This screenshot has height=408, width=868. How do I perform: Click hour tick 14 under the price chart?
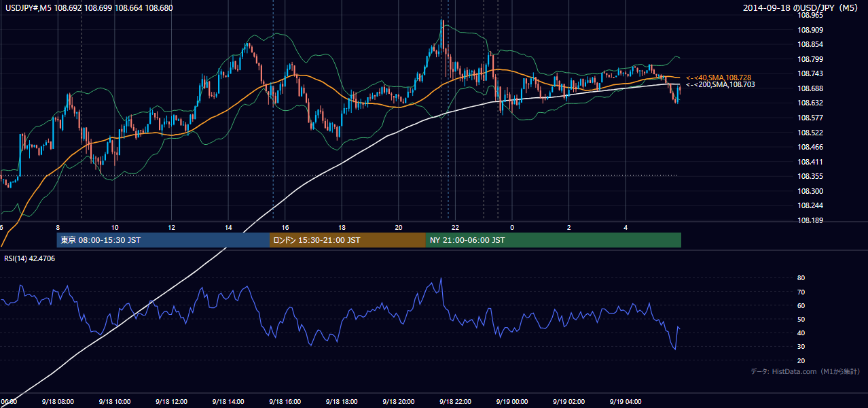click(x=229, y=228)
